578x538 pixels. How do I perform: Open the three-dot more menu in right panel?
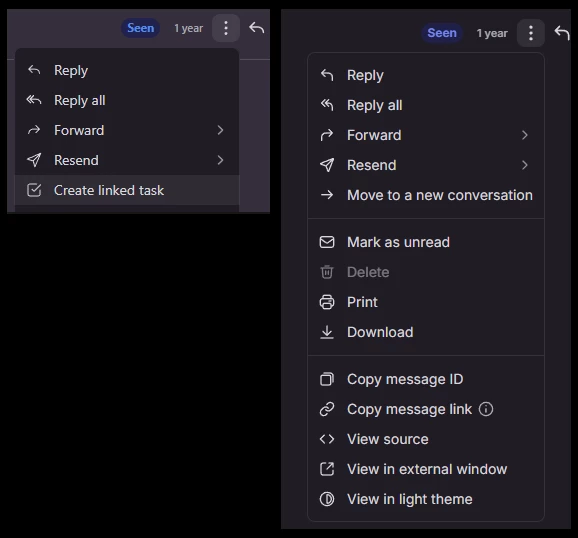(530, 33)
